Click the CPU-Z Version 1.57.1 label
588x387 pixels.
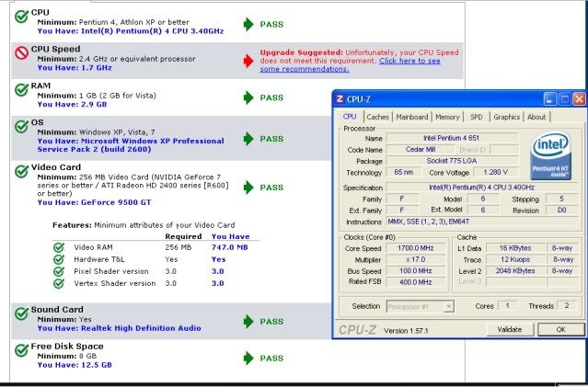tap(406, 331)
